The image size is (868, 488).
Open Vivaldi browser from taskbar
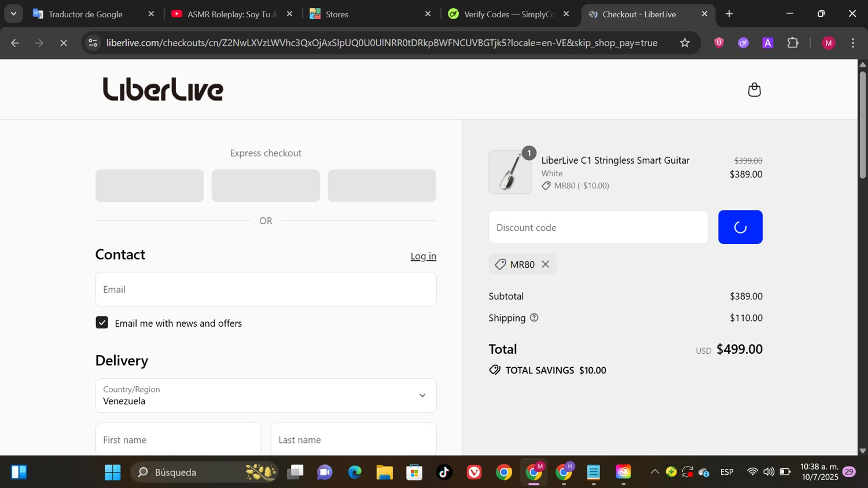(x=474, y=472)
